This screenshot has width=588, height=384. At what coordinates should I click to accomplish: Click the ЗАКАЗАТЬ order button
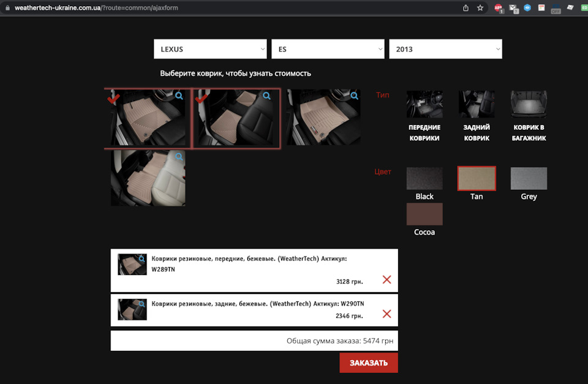(369, 363)
